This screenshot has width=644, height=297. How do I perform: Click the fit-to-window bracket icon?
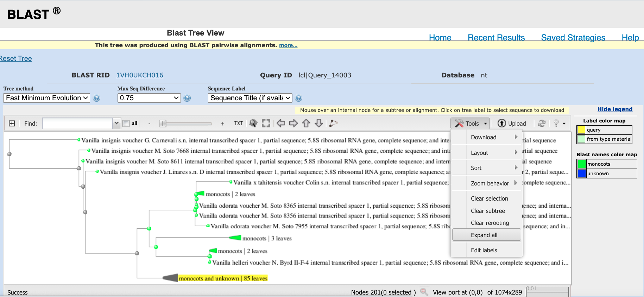[x=266, y=123]
